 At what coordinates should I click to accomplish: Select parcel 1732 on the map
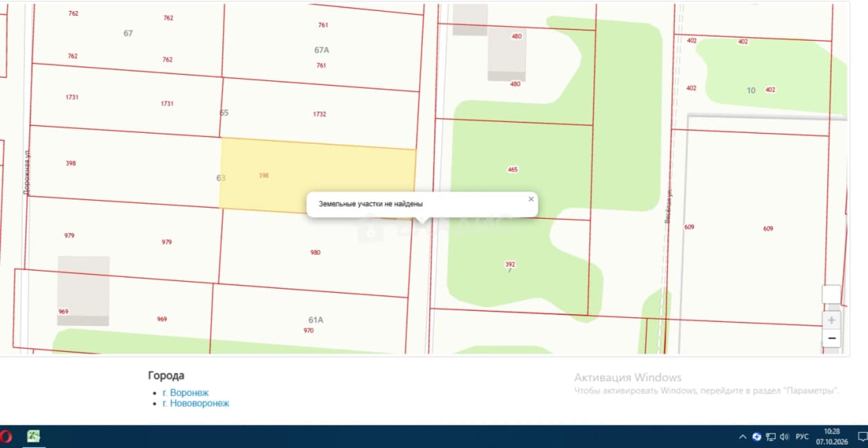[319, 114]
